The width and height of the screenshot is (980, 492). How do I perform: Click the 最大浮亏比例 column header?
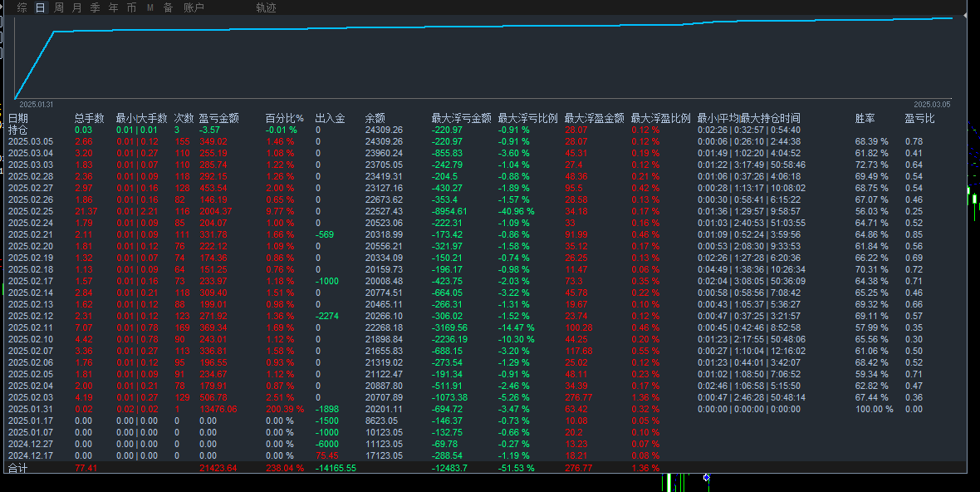pos(527,118)
